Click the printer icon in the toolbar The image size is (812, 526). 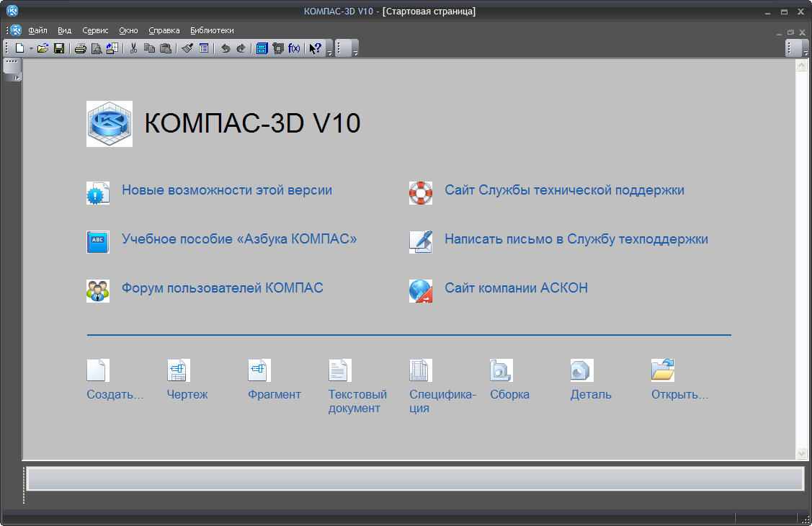(x=80, y=49)
